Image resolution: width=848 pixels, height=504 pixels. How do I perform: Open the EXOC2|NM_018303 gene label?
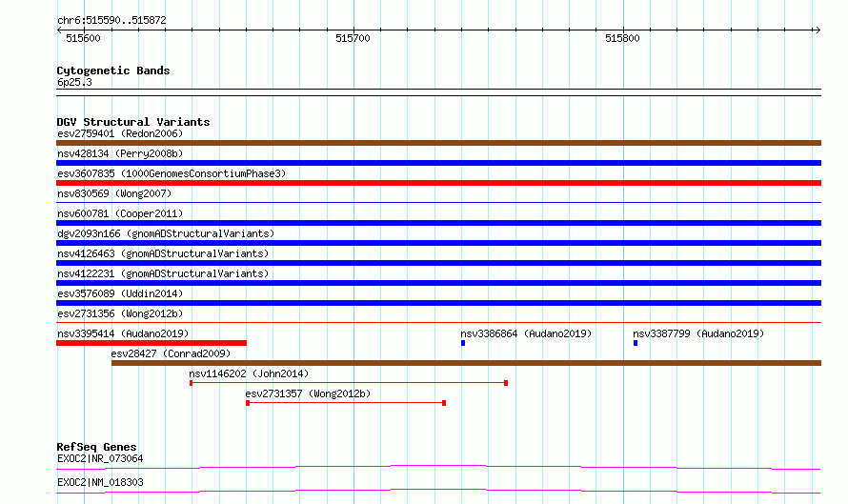pyautogui.click(x=100, y=482)
